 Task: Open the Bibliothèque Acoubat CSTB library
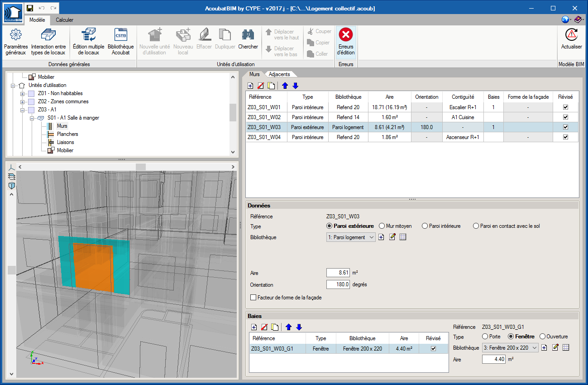point(121,35)
